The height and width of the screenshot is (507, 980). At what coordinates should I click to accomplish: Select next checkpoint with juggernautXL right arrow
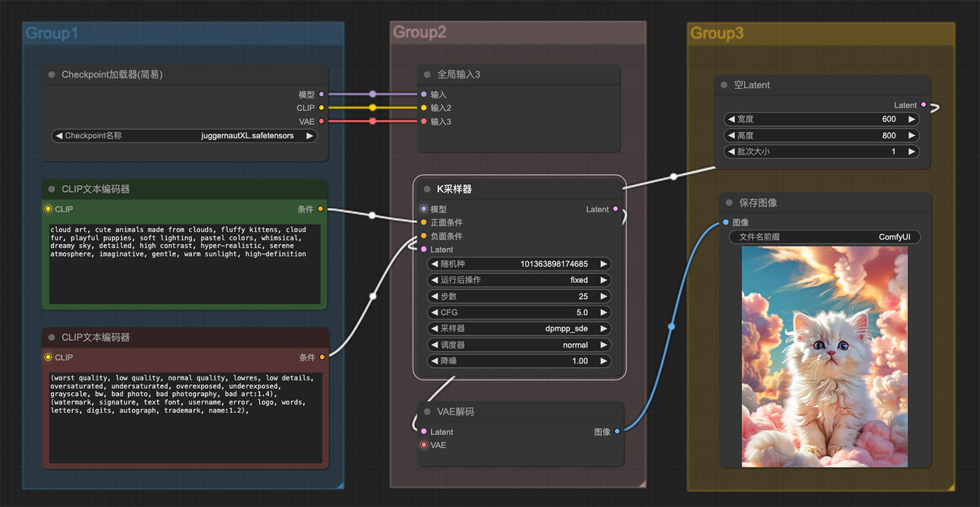(x=310, y=136)
